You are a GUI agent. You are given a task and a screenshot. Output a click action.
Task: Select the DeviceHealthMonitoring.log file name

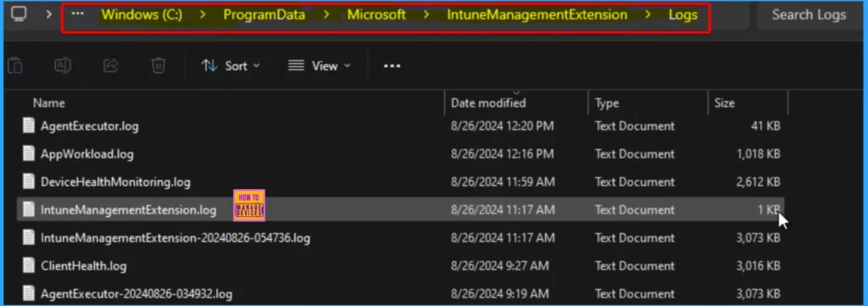(115, 182)
